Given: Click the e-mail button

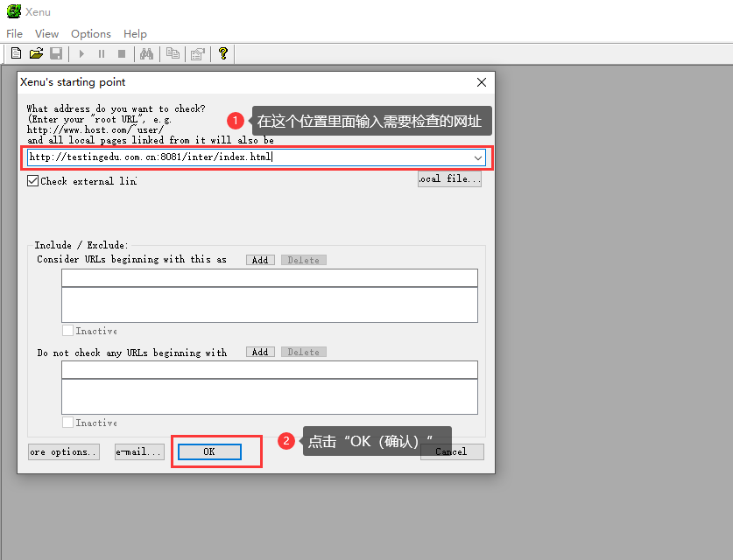Looking at the screenshot, I should coord(140,451).
